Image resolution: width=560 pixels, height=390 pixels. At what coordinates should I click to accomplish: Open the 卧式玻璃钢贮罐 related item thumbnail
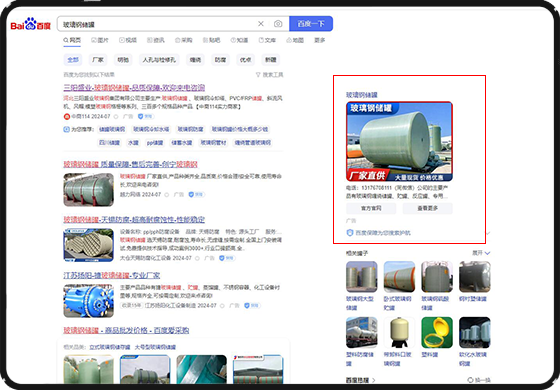click(399, 277)
